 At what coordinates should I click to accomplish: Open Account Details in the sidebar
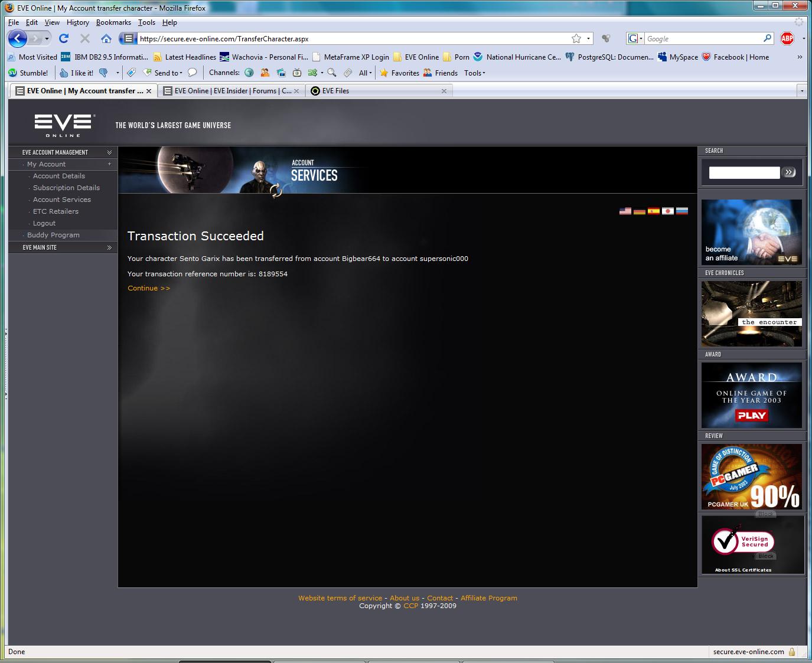(x=59, y=176)
